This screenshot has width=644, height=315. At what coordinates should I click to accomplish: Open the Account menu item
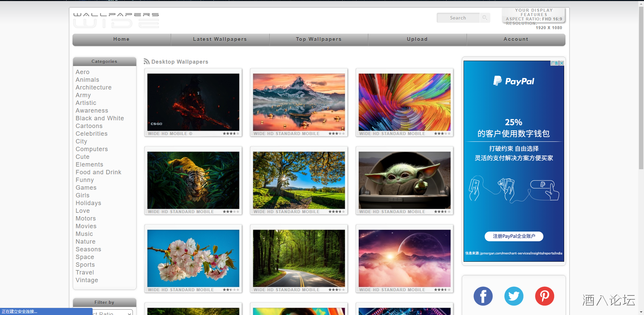(516, 39)
